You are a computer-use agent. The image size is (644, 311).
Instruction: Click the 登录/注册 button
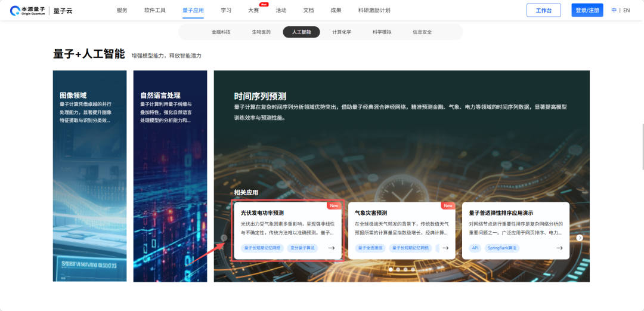click(x=587, y=10)
